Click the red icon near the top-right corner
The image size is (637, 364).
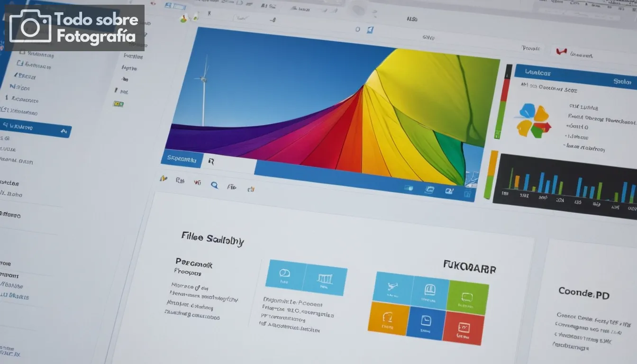pyautogui.click(x=561, y=51)
